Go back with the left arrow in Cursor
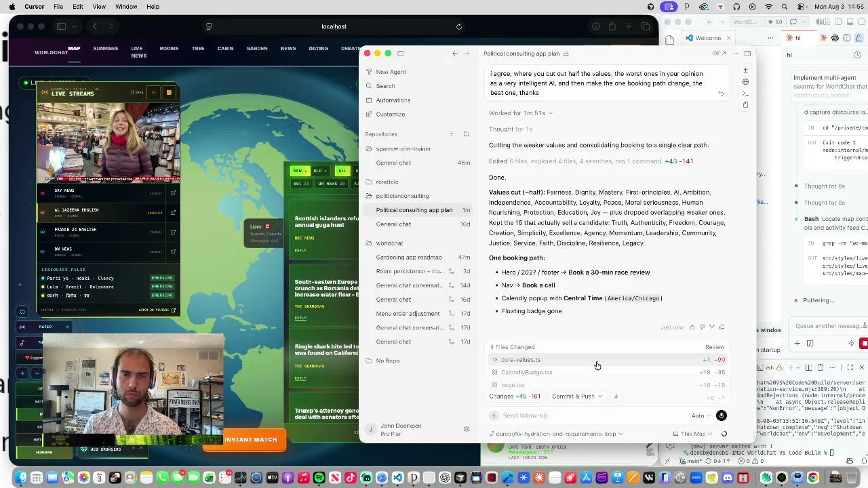The image size is (868, 488). (455, 54)
